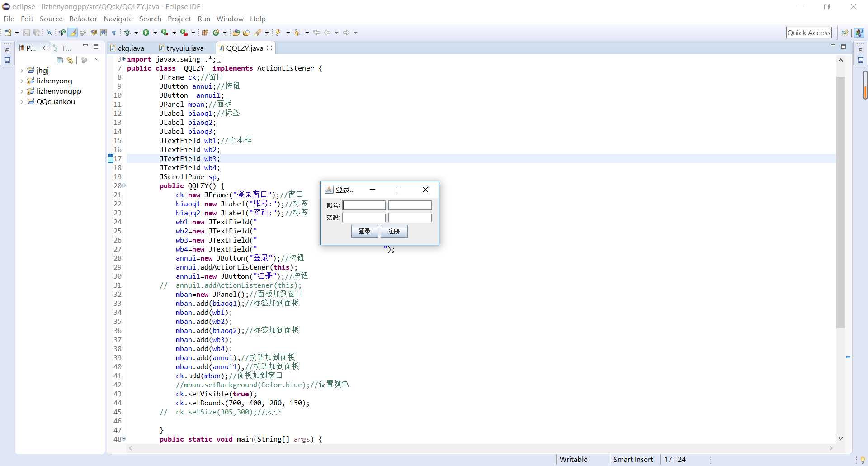This screenshot has width=868, height=466.
Task: Click the New file toolbar icon
Action: [x=8, y=33]
